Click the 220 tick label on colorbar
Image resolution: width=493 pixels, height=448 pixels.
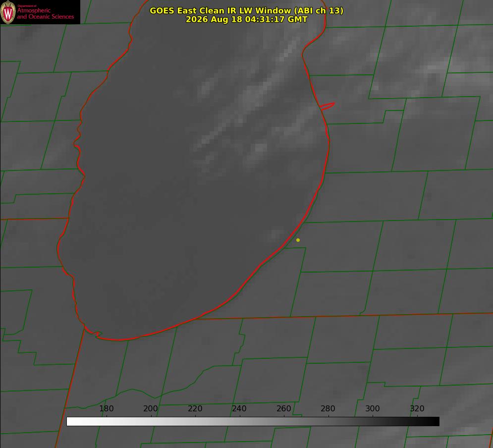[195, 408]
